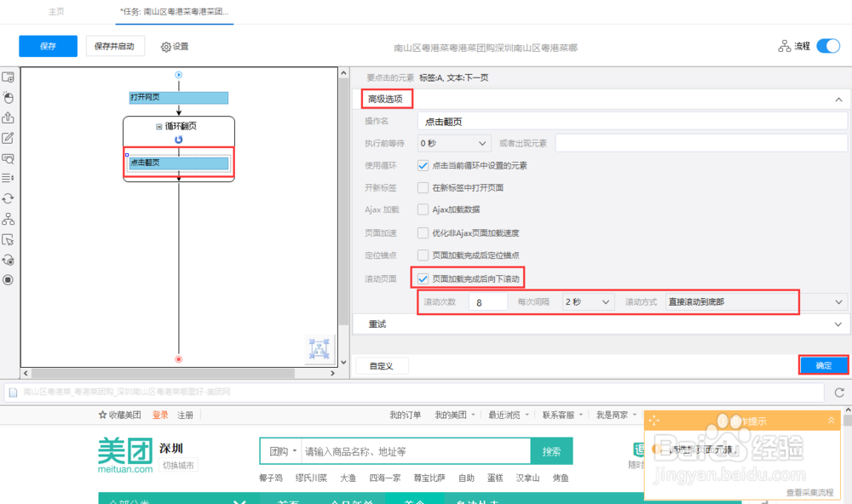Click the blue loop arrow icon under 循环翻页
The width and height of the screenshot is (852, 504).
(x=178, y=140)
